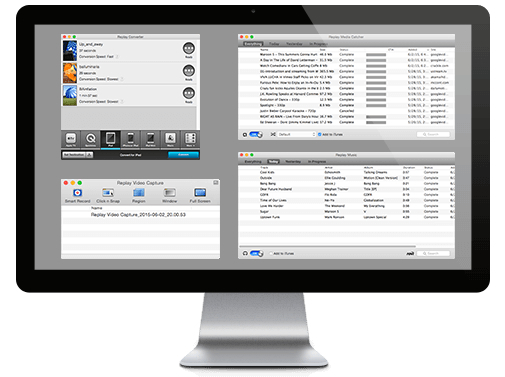This screenshot has height=377, width=505.
Task: Select the QuickTime conversion target icon
Action: (x=90, y=138)
